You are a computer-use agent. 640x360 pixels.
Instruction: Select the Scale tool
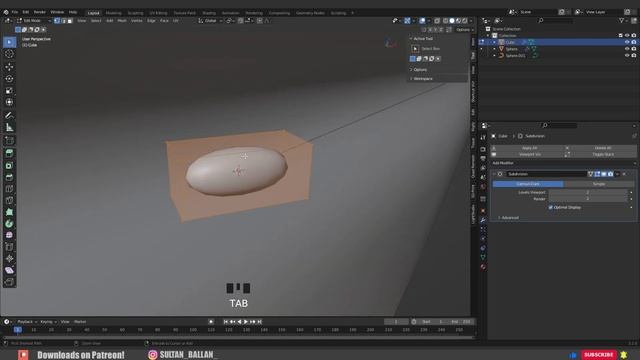click(x=9, y=90)
